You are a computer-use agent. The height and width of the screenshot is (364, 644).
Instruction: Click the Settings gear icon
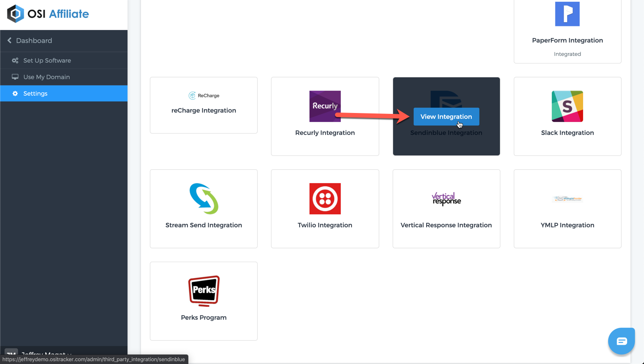(15, 93)
